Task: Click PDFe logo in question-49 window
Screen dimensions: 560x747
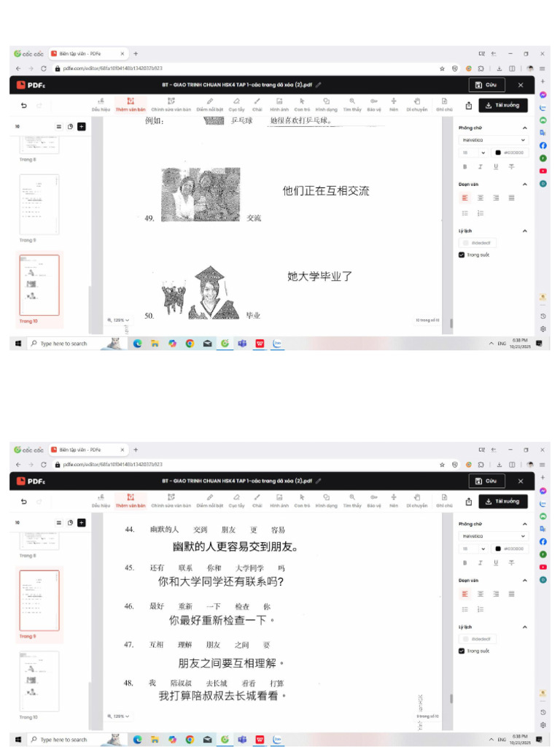Action: pos(31,85)
